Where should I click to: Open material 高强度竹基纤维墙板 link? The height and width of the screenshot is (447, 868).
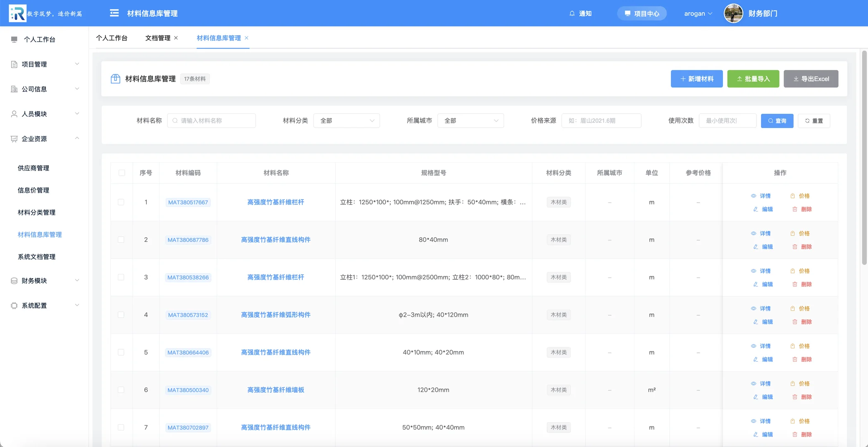click(275, 389)
